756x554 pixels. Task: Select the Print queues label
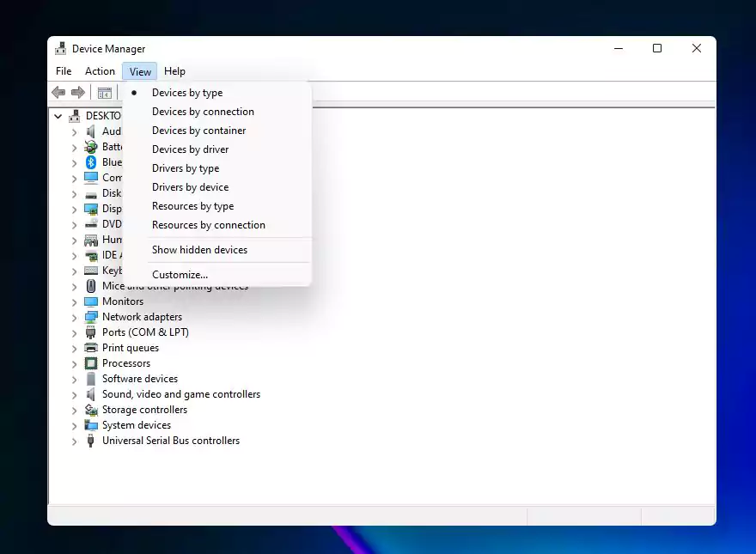coord(131,348)
